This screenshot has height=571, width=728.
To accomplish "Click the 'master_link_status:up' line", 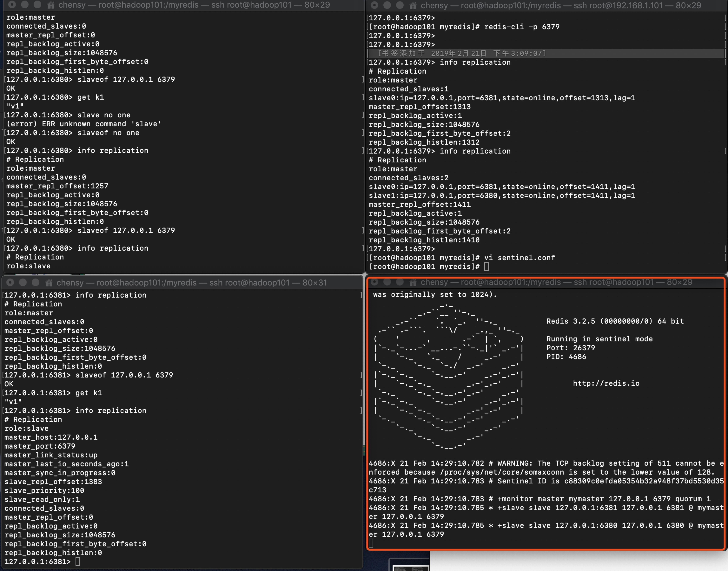I will (50, 455).
